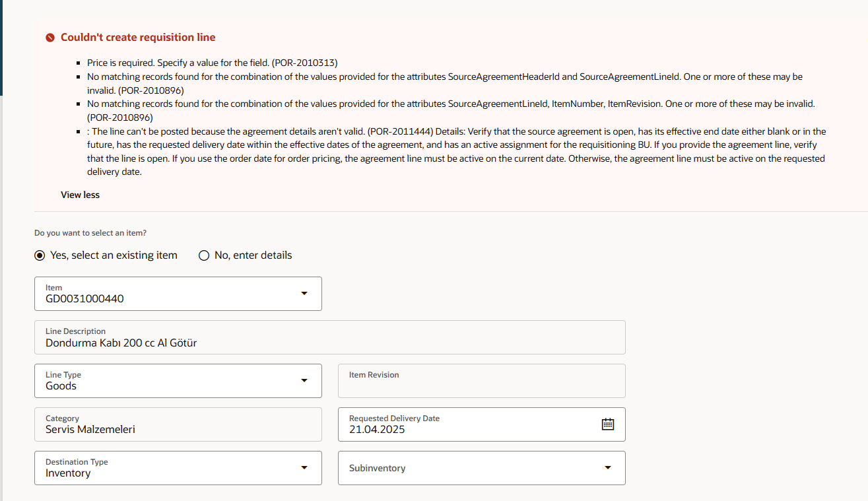Click the 'Couldn't create requisition line' heading
Viewport: 868px width, 501px height.
click(x=138, y=38)
